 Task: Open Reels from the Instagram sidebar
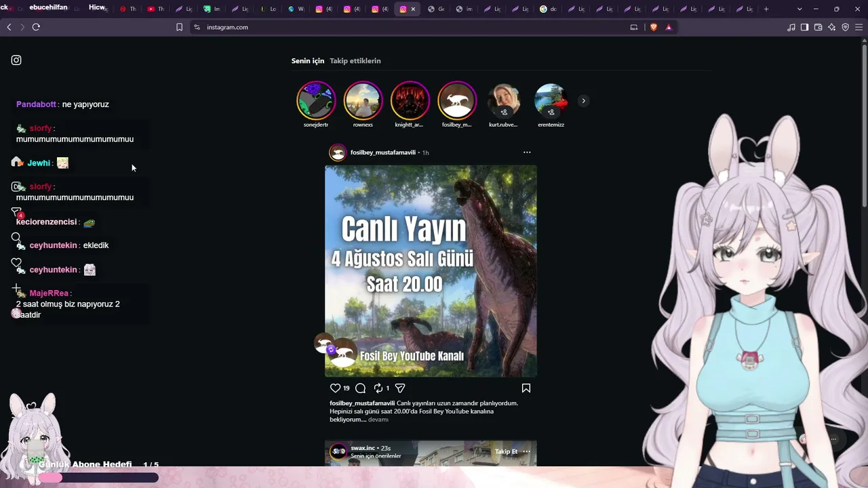point(16,186)
